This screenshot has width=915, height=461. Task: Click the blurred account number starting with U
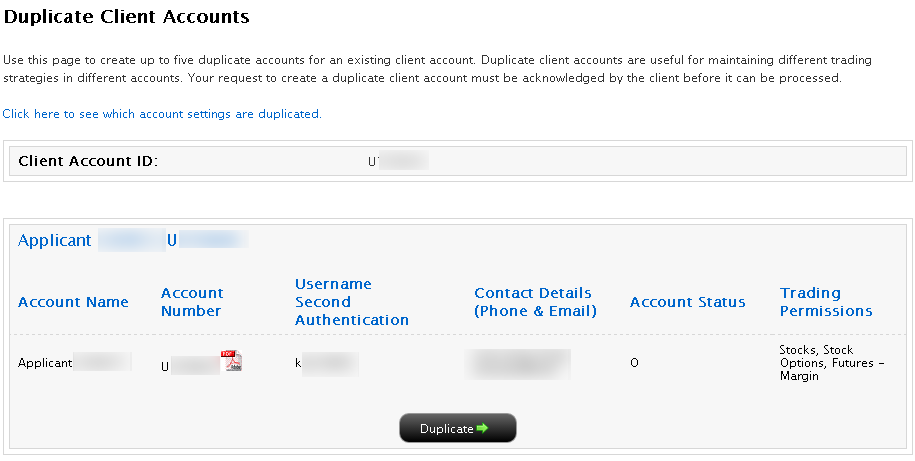(190, 366)
